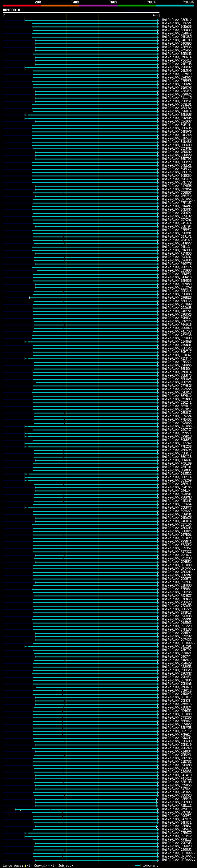Select hit label UniRef100_Q6L509

pyautogui.click(x=176, y=71)
